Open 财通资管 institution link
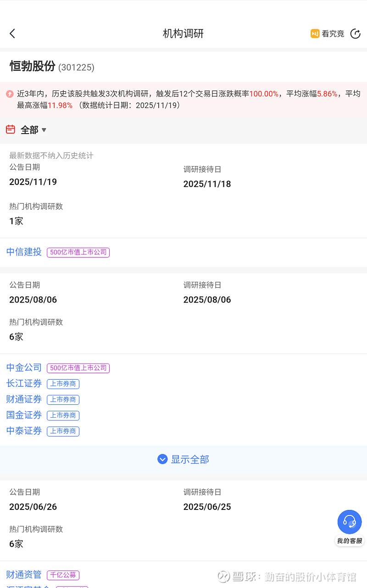This screenshot has width=367, height=588. (24, 575)
